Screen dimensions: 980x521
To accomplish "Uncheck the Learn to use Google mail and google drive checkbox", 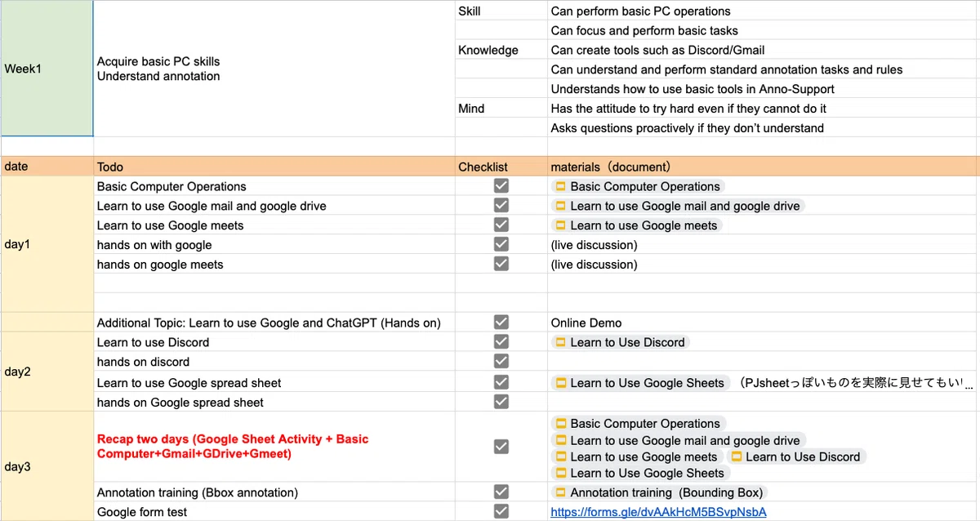I will click(501, 206).
